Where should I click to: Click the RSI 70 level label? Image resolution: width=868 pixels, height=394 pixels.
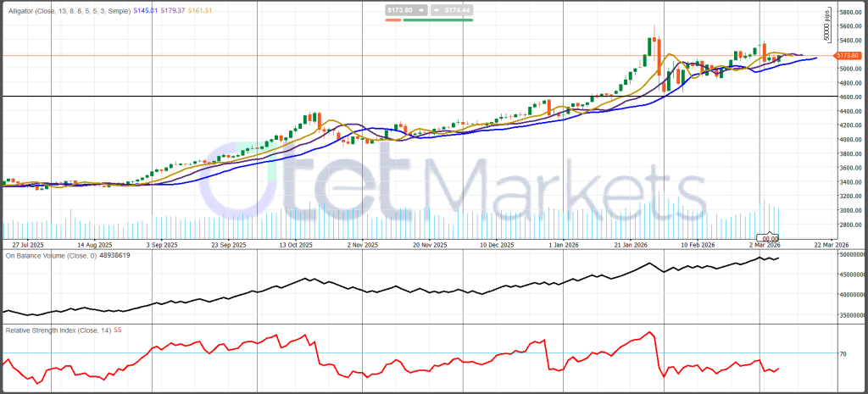click(x=842, y=353)
